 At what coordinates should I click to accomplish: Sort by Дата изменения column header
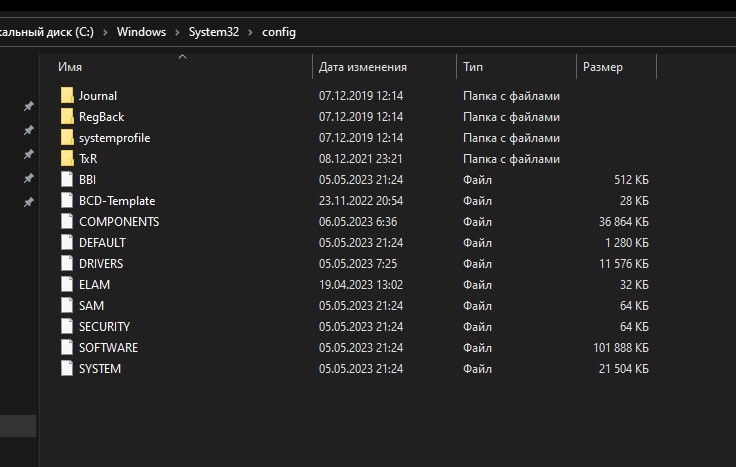pyautogui.click(x=362, y=67)
